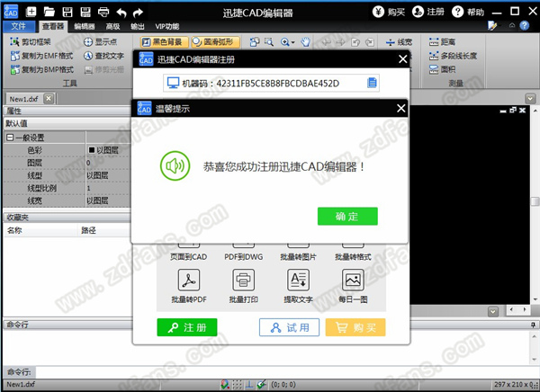Open the 购买 purchase option in title bar

[x=389, y=12]
